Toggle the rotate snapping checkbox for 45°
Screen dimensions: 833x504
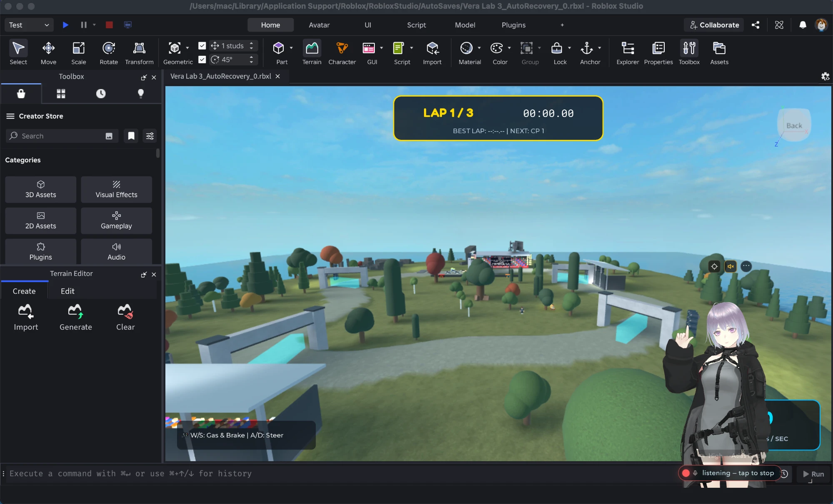click(202, 60)
